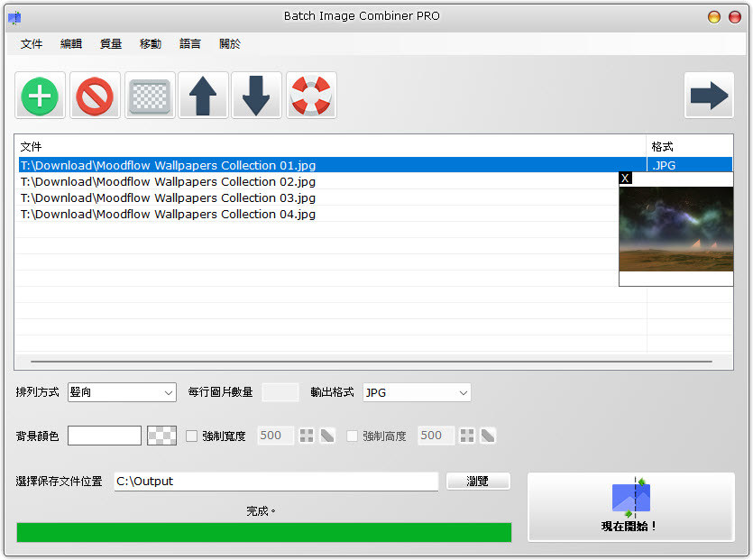Click the right arrow icon on the toolbar
The width and height of the screenshot is (753, 560).
coord(709,95)
